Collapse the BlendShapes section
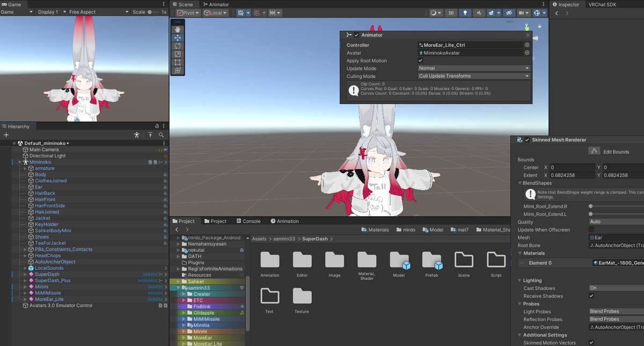Screen dimensions: 644x346 pos(520,183)
